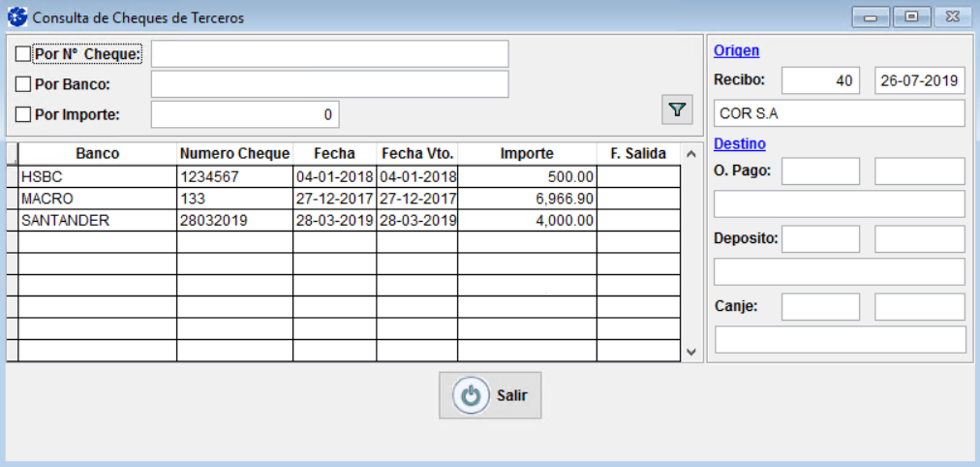Image resolution: width=980 pixels, height=467 pixels.
Task: Select the SANTANDER cheque row
Action: tap(97, 220)
